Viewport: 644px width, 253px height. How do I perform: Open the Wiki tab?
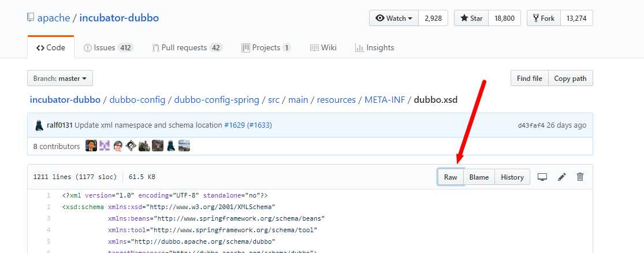(323, 47)
